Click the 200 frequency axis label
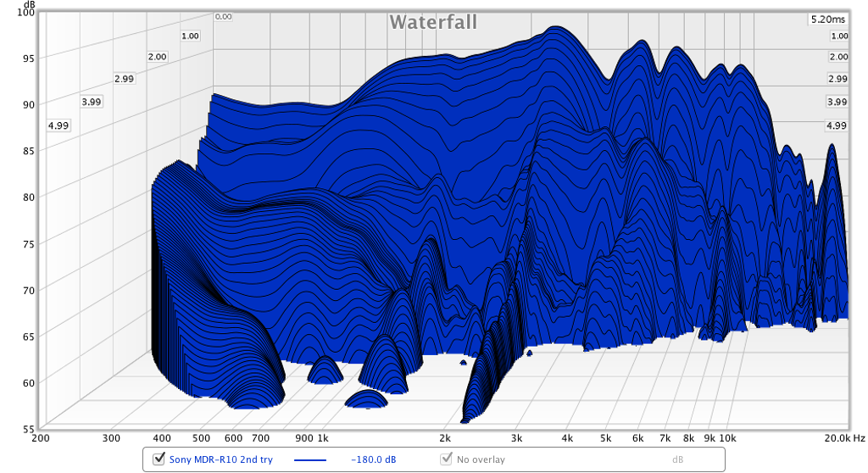This screenshot has height=473, width=868. tap(41, 438)
